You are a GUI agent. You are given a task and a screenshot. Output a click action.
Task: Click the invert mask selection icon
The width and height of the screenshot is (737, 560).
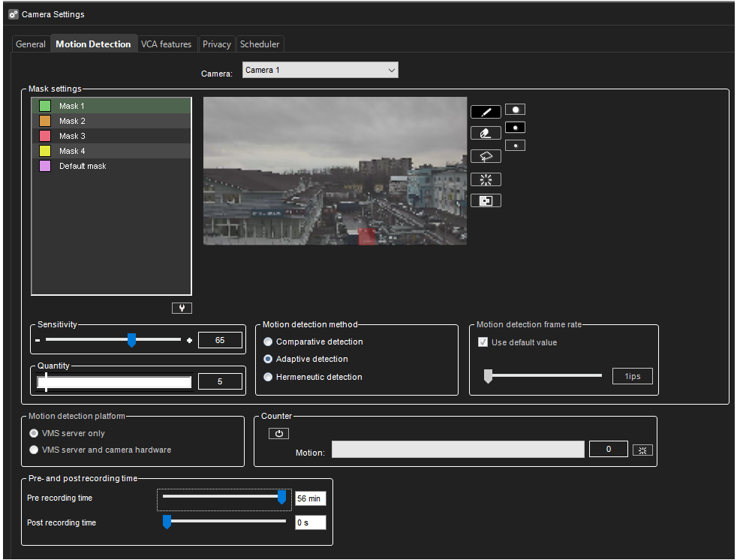tap(486, 200)
